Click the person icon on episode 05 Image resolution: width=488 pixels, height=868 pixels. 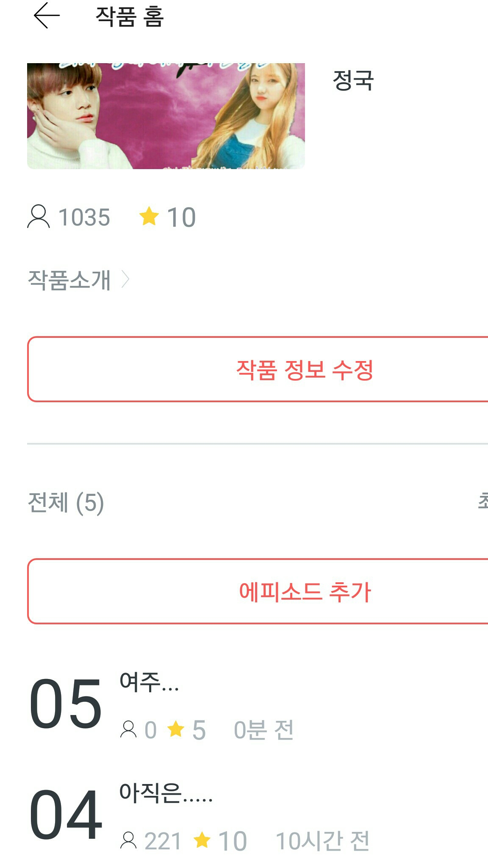tap(128, 729)
